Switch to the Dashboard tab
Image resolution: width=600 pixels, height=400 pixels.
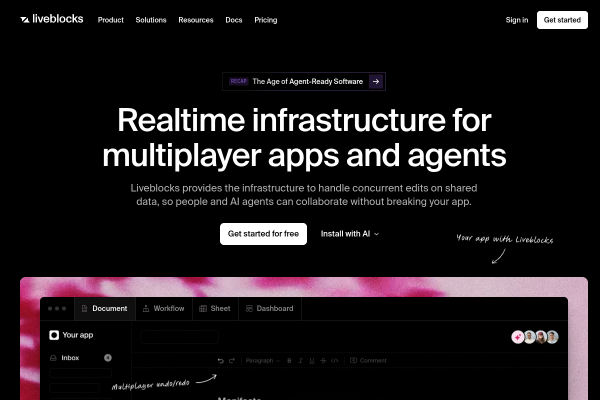[270, 309]
